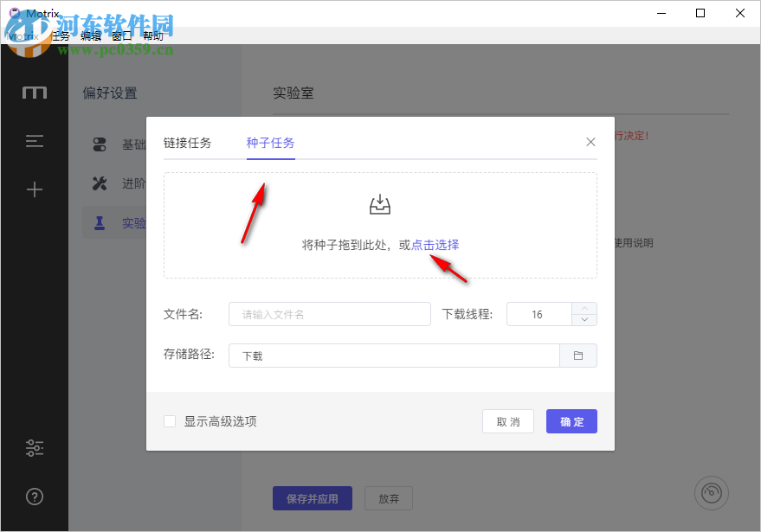The height and width of the screenshot is (532, 761).
Task: Increase download threads with up arrow
Action: click(x=584, y=309)
